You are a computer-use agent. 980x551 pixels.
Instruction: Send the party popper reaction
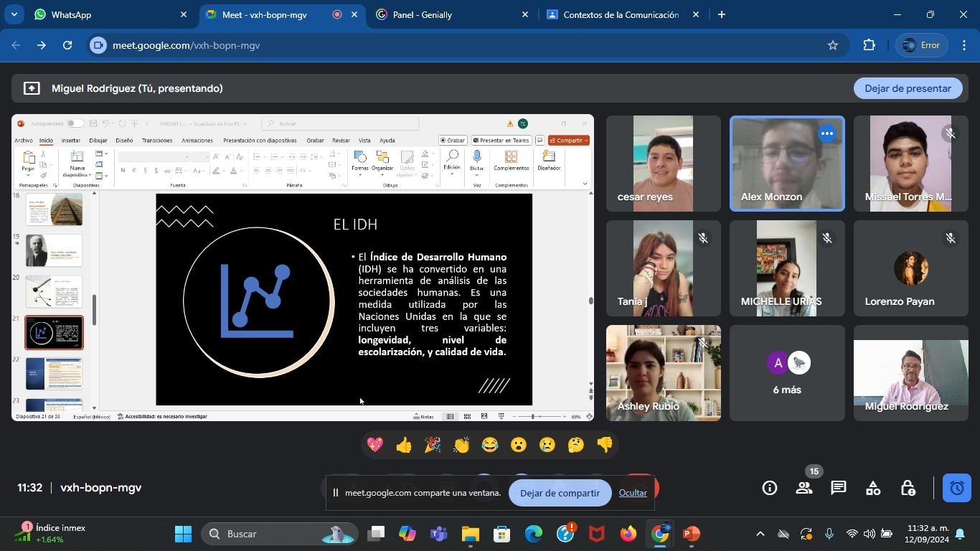click(x=433, y=445)
